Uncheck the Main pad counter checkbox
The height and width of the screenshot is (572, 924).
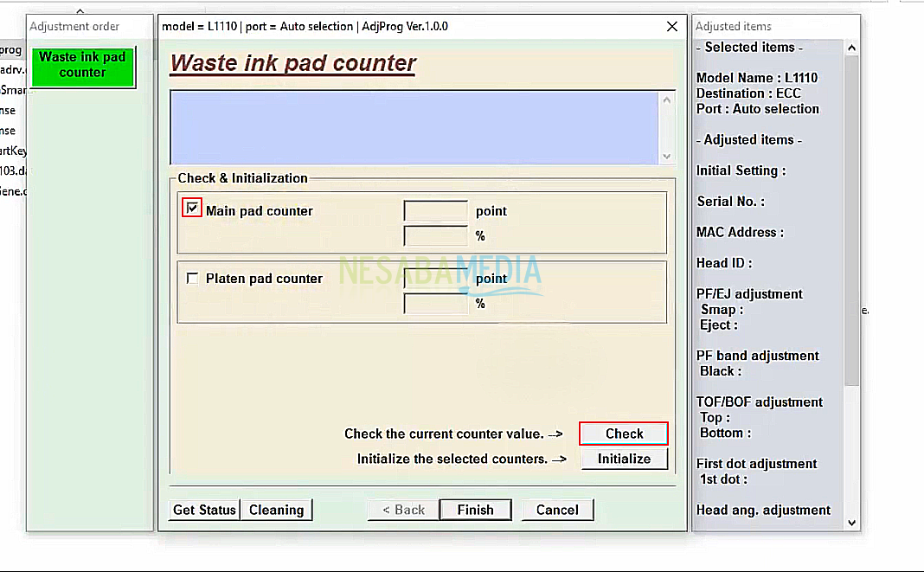[192, 209]
